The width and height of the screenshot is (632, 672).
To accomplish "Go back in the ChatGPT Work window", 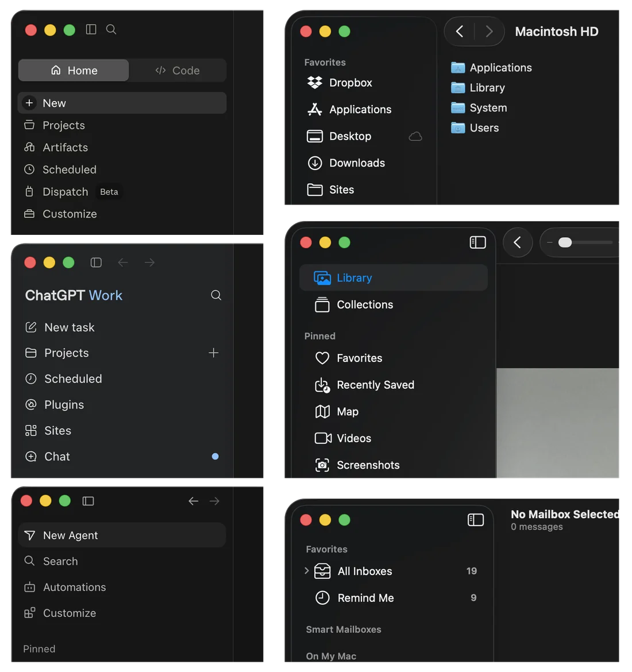I will pyautogui.click(x=123, y=262).
